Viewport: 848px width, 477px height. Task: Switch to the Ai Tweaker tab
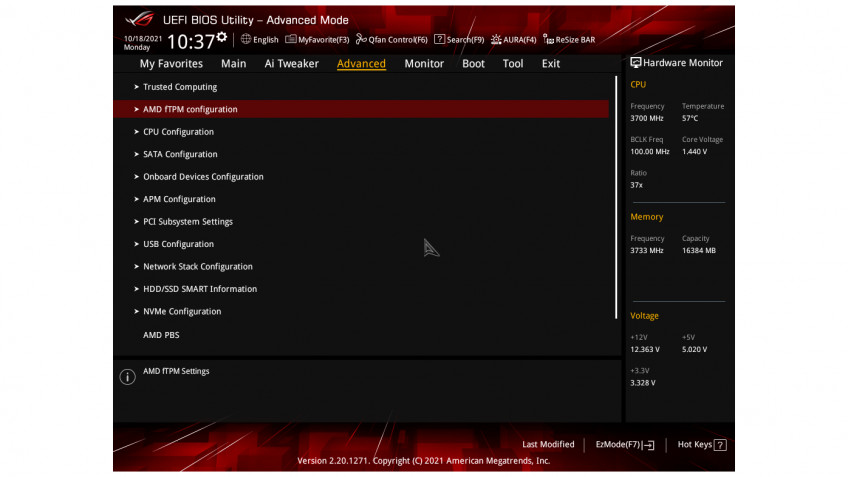(x=292, y=63)
